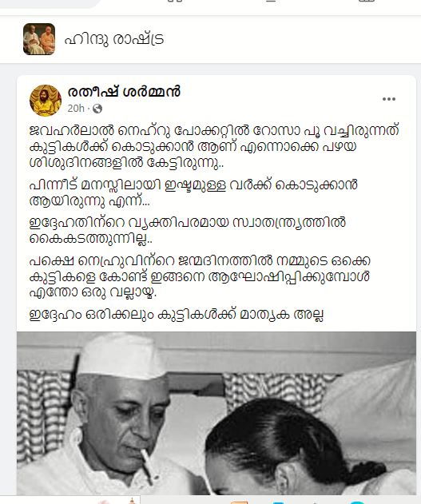Click the partially visible search box at top

point(50,3)
